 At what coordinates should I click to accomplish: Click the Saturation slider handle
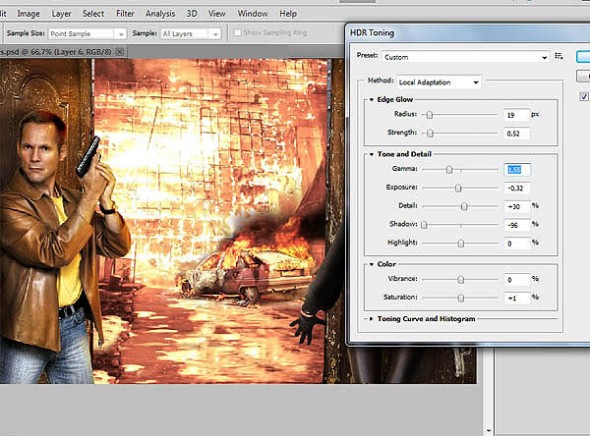click(461, 298)
